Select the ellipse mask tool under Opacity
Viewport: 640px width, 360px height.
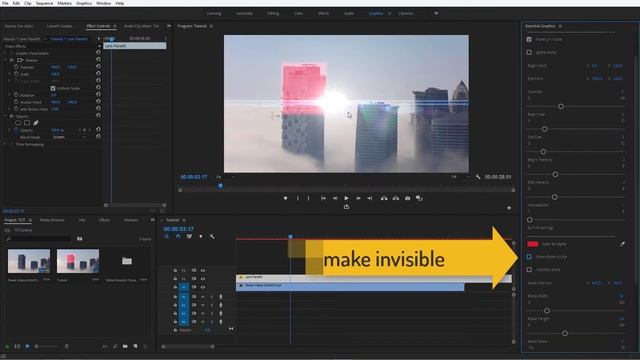click(18, 122)
